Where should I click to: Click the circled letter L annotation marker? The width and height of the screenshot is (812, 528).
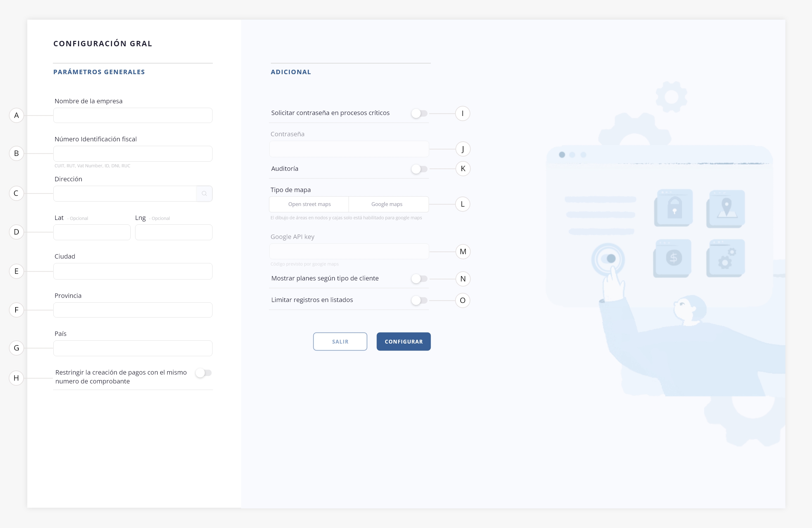pos(463,204)
